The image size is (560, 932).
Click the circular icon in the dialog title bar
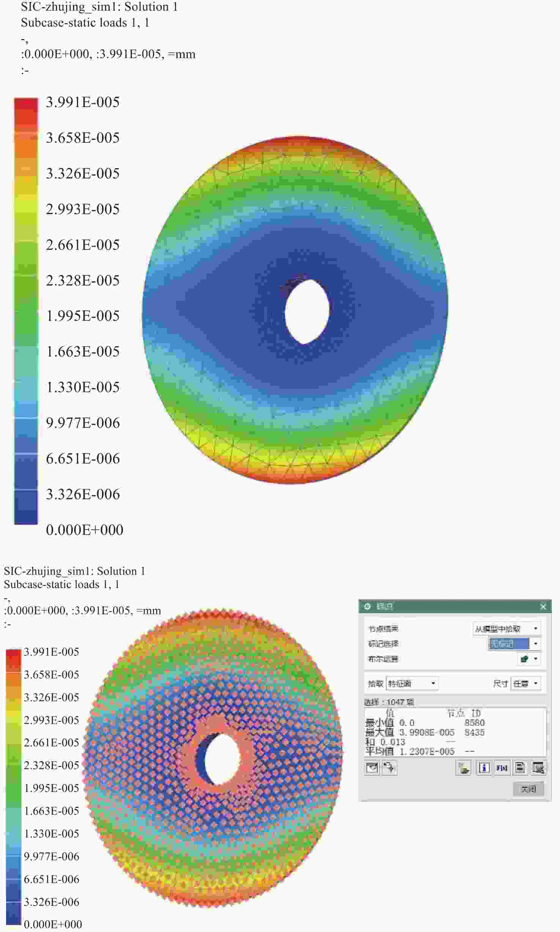(x=367, y=607)
